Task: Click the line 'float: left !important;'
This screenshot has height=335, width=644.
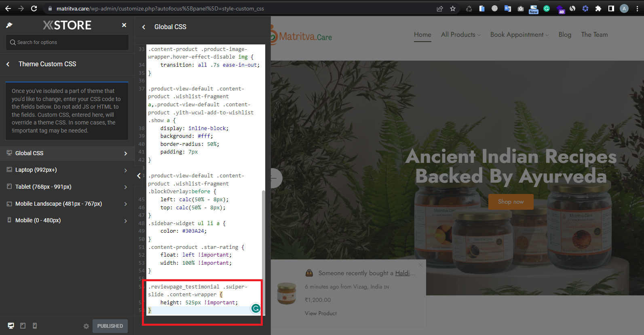Action: (196, 255)
